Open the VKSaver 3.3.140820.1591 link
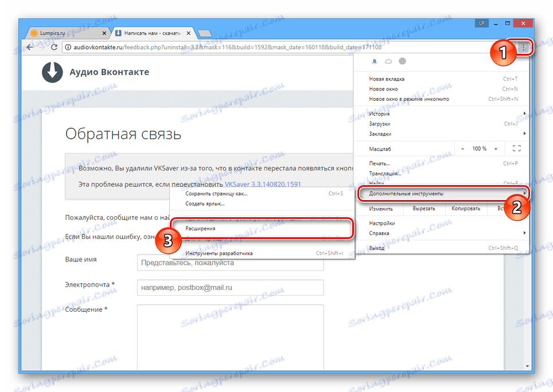The height and width of the screenshot is (392, 553). pos(263,184)
